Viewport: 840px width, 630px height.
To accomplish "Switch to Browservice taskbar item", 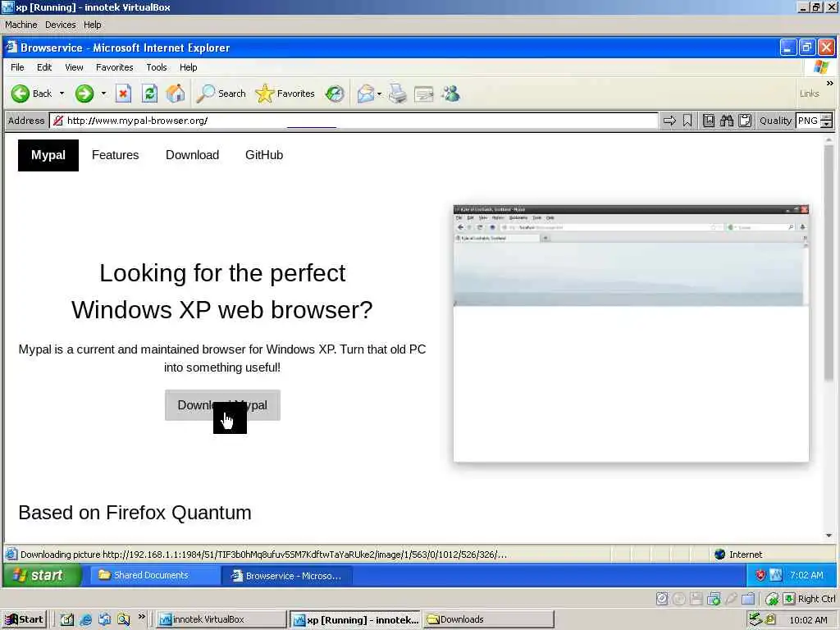I will (x=286, y=576).
